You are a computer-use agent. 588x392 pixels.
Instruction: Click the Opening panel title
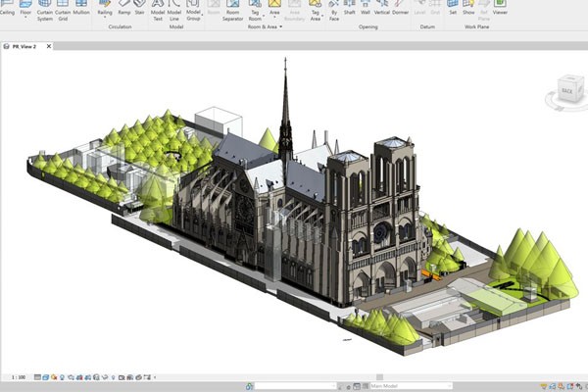click(x=367, y=27)
